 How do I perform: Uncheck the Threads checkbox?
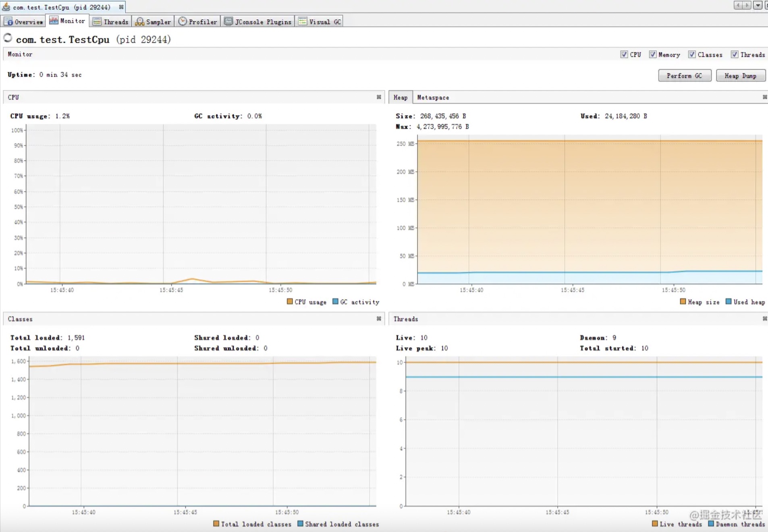click(735, 54)
